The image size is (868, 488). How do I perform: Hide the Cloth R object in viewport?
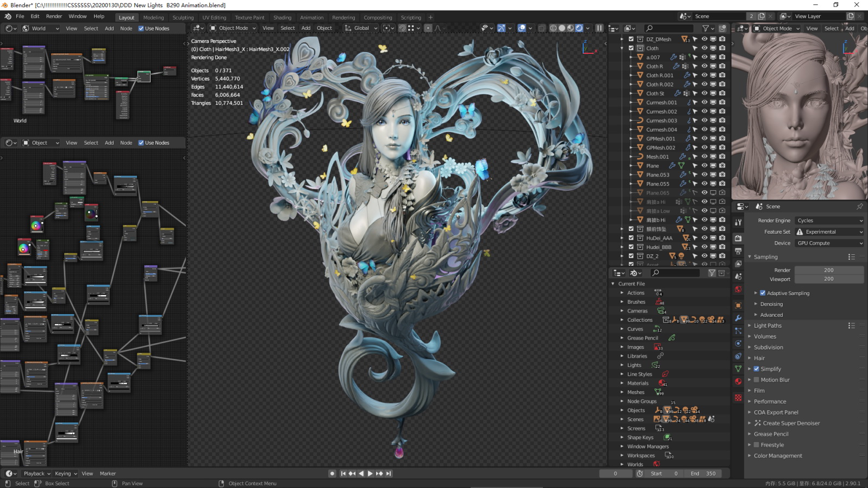704,66
